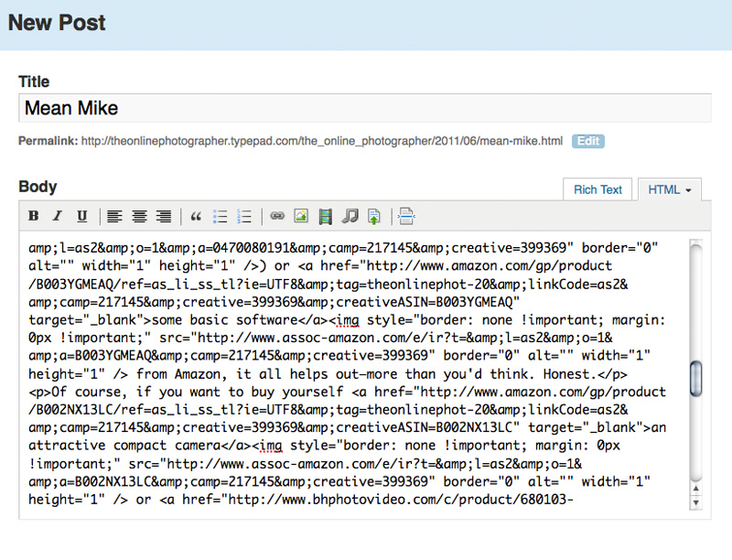Insert an image into the post
The height and width of the screenshot is (560, 732).
click(300, 217)
